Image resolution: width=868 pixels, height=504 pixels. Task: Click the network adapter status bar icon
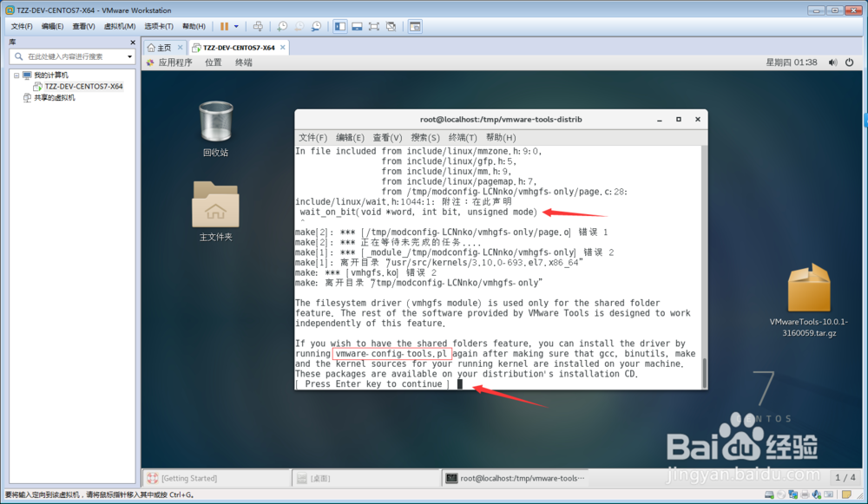pyautogui.click(x=792, y=494)
